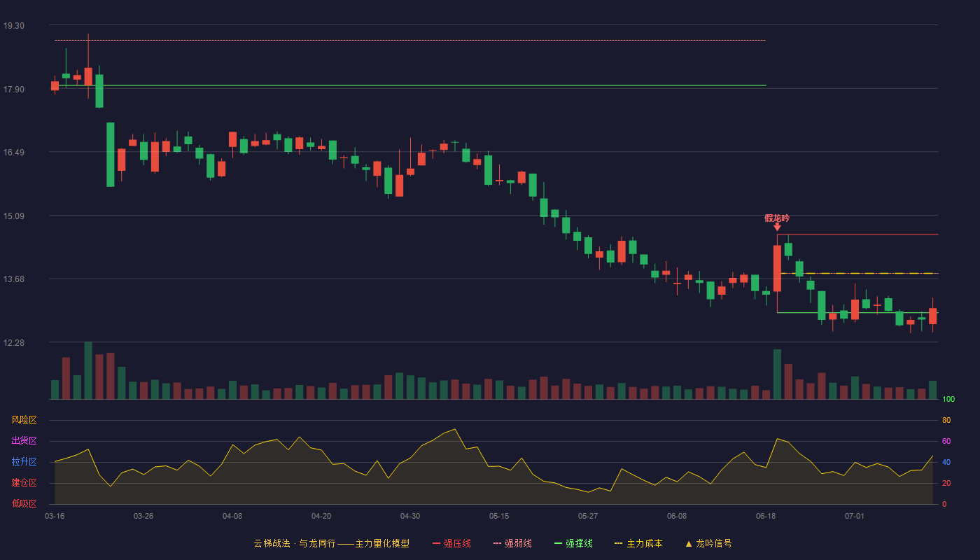Click the 15.09 price axis label
The height and width of the screenshot is (560, 980).
(13, 216)
